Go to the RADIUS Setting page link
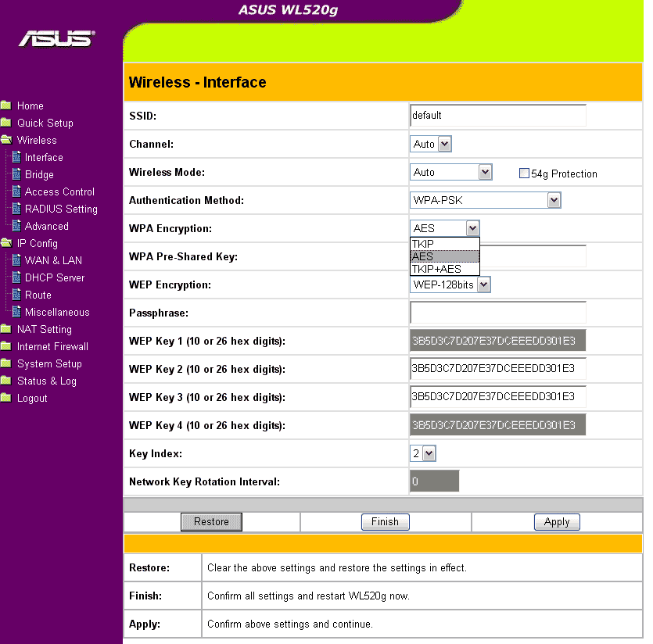 [x=61, y=209]
